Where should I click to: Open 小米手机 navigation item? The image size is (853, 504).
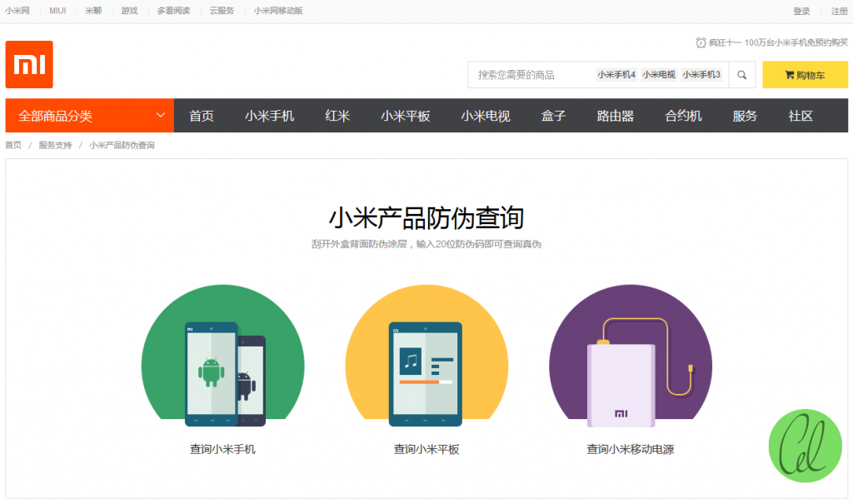pyautogui.click(x=269, y=116)
